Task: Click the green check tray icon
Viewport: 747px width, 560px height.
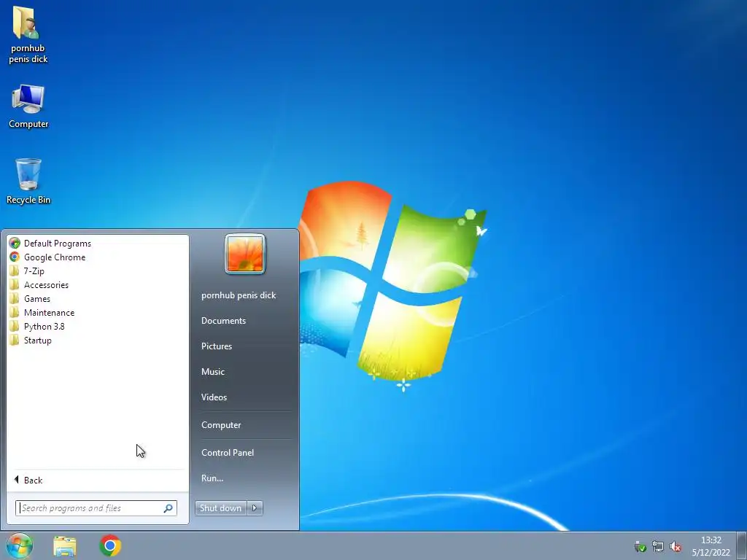Action: tap(640, 547)
